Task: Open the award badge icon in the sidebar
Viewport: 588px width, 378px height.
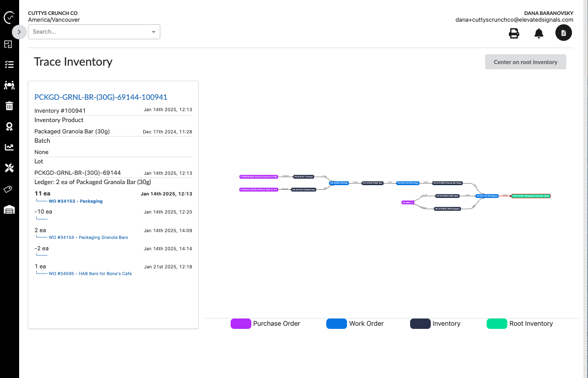Action: [9, 126]
